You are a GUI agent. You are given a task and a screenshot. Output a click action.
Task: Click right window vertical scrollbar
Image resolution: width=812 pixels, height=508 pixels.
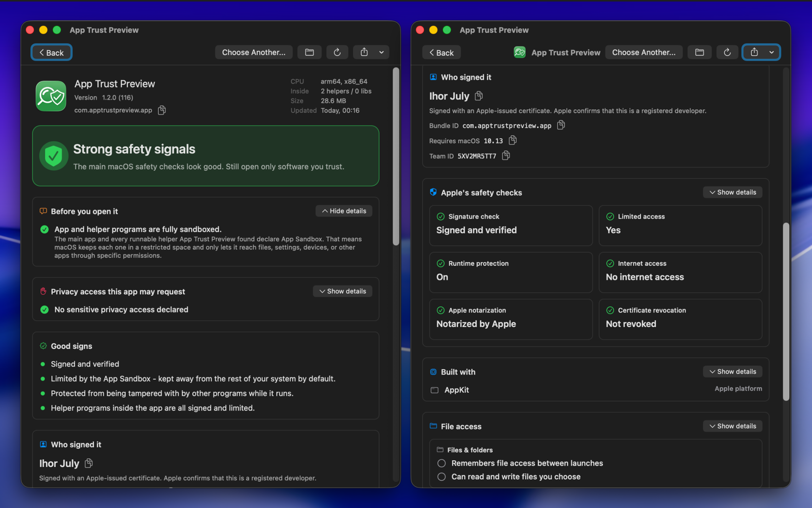tap(786, 311)
